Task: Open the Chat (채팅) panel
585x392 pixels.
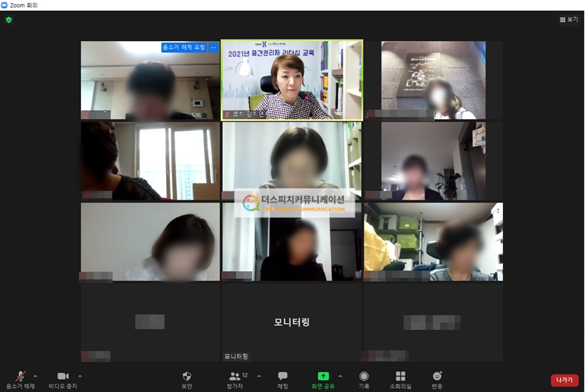Action: point(282,379)
